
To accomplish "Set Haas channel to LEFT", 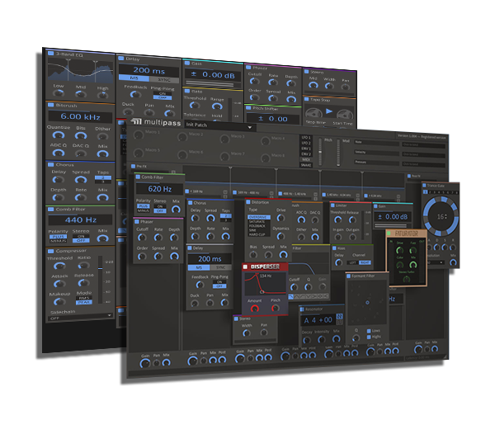I will (x=352, y=262).
